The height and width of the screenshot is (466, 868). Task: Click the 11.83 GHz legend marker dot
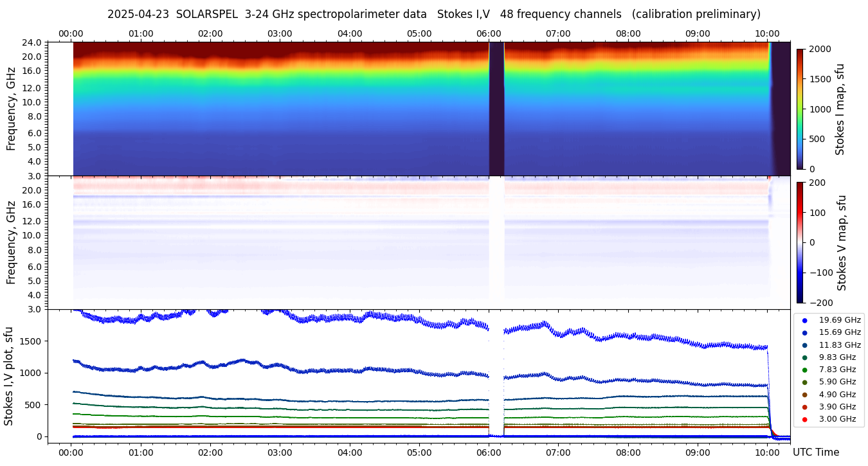click(804, 345)
